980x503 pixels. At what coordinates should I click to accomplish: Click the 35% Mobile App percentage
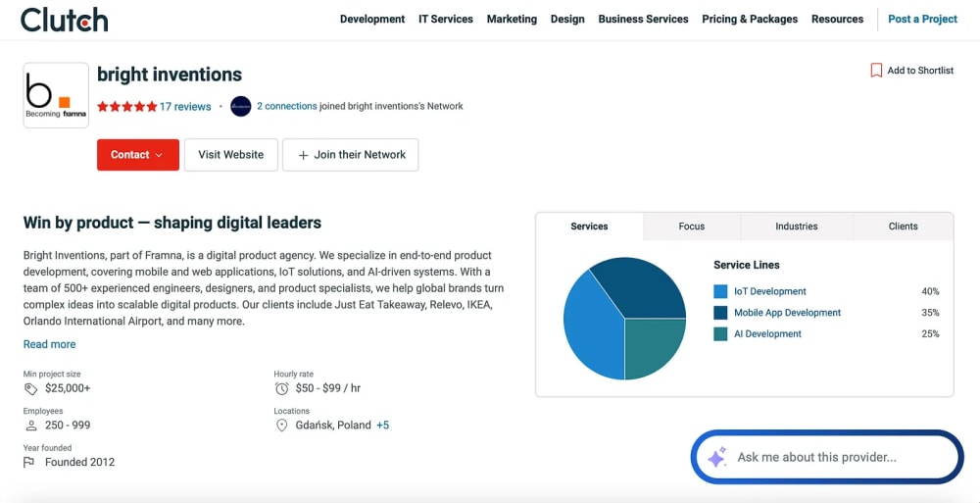click(x=930, y=313)
